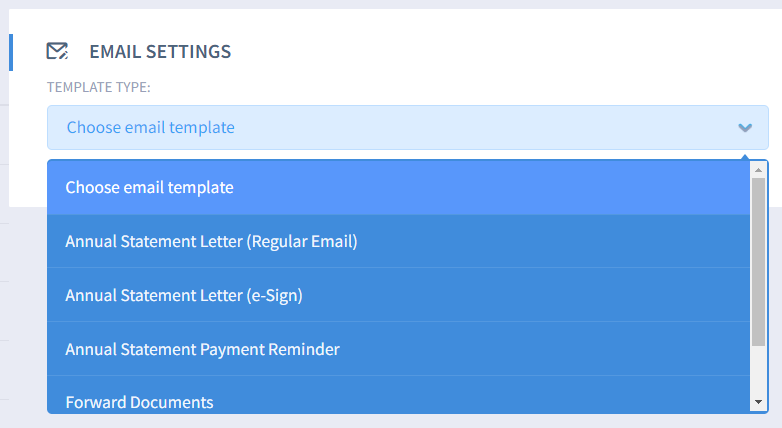Click the blue active indicator bar
782x428 pixels.
(x=10, y=52)
